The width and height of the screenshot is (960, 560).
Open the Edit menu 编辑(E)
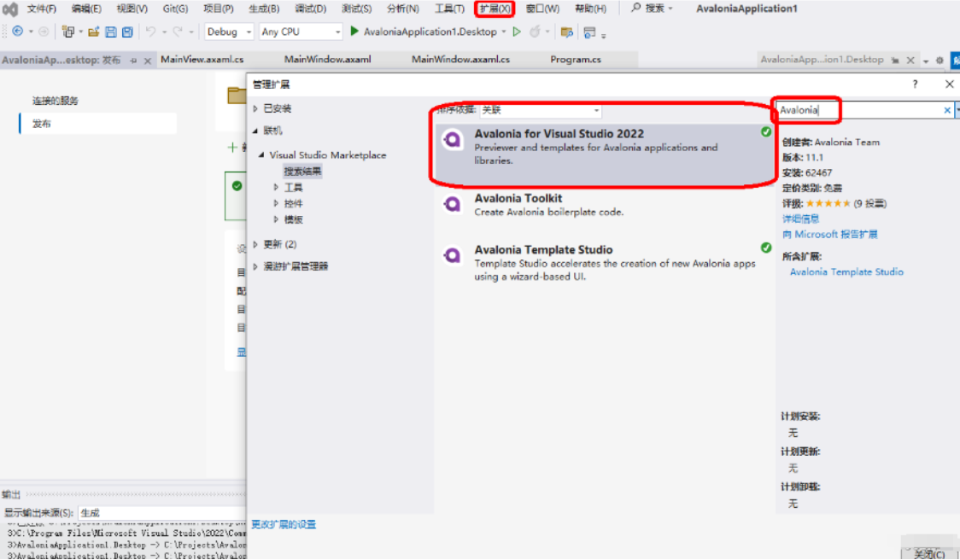click(86, 9)
